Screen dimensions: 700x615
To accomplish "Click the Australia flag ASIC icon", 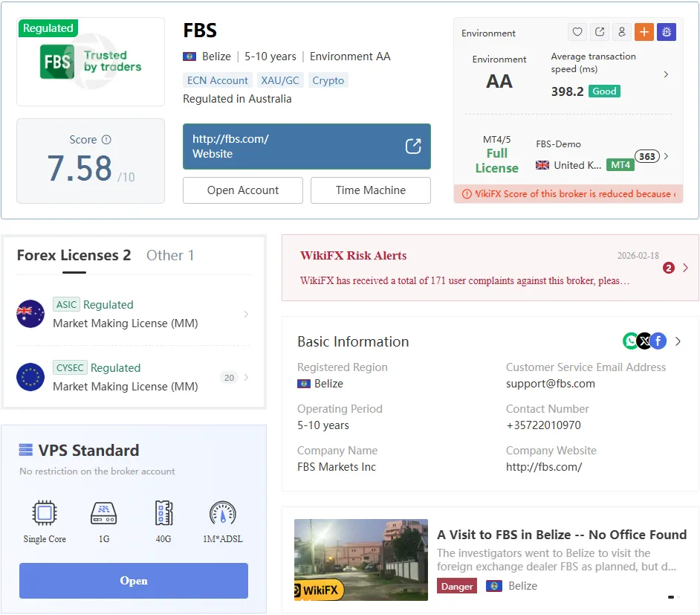I will [x=30, y=314].
